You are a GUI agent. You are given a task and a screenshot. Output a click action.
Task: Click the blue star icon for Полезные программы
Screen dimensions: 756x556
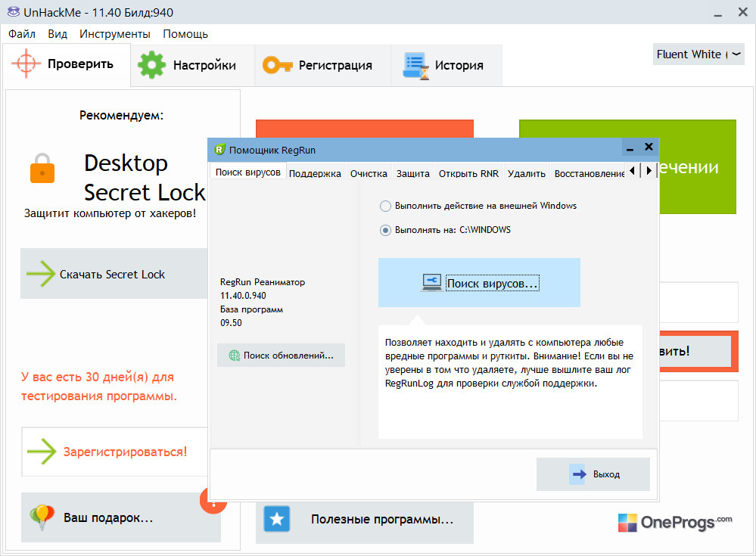277,519
